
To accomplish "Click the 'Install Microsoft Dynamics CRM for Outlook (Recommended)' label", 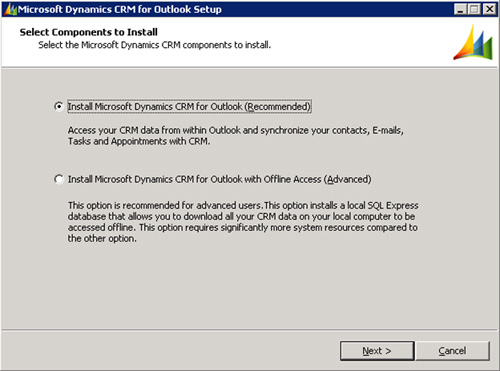I will coord(189,107).
